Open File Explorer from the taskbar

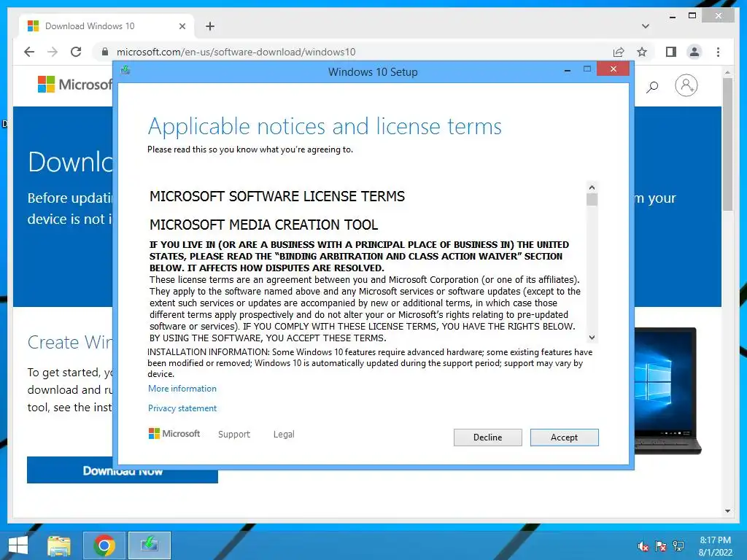click(58, 545)
